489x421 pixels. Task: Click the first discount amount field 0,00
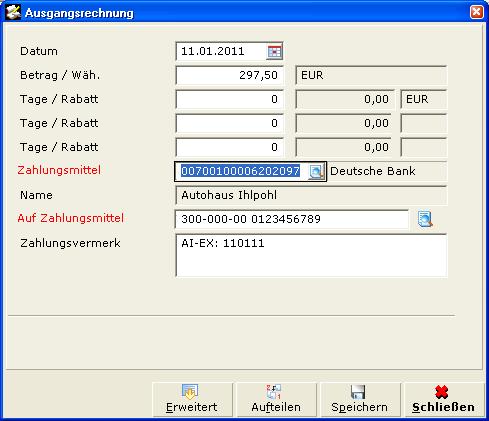[345, 99]
